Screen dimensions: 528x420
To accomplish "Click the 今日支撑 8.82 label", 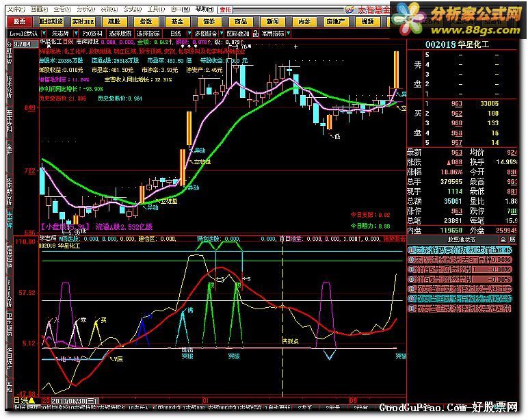I will click(x=371, y=215).
